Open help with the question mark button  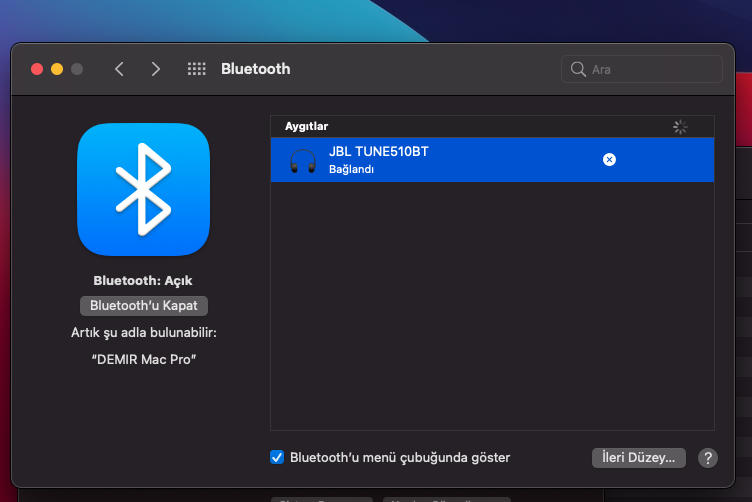coord(708,458)
